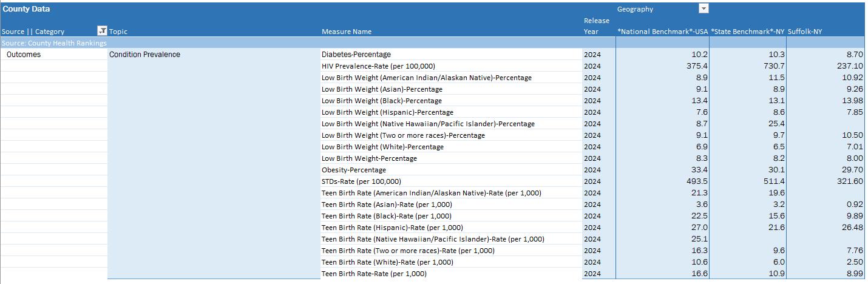Select the Condition Prevalence topic cell
This screenshot has width=868, height=284.
(x=144, y=55)
